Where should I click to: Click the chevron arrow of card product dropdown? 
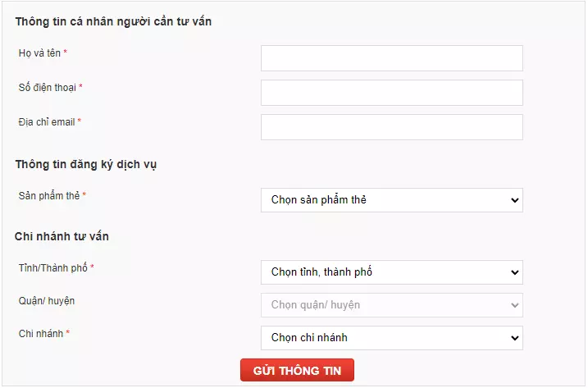[514, 200]
